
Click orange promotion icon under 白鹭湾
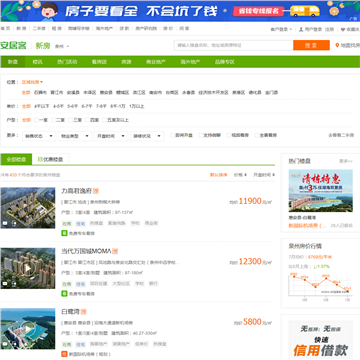click(x=64, y=354)
